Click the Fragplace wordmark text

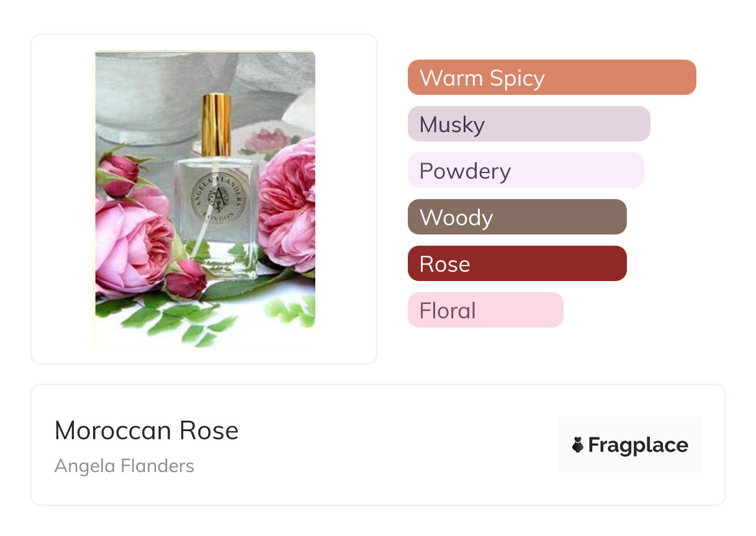pyautogui.click(x=638, y=445)
